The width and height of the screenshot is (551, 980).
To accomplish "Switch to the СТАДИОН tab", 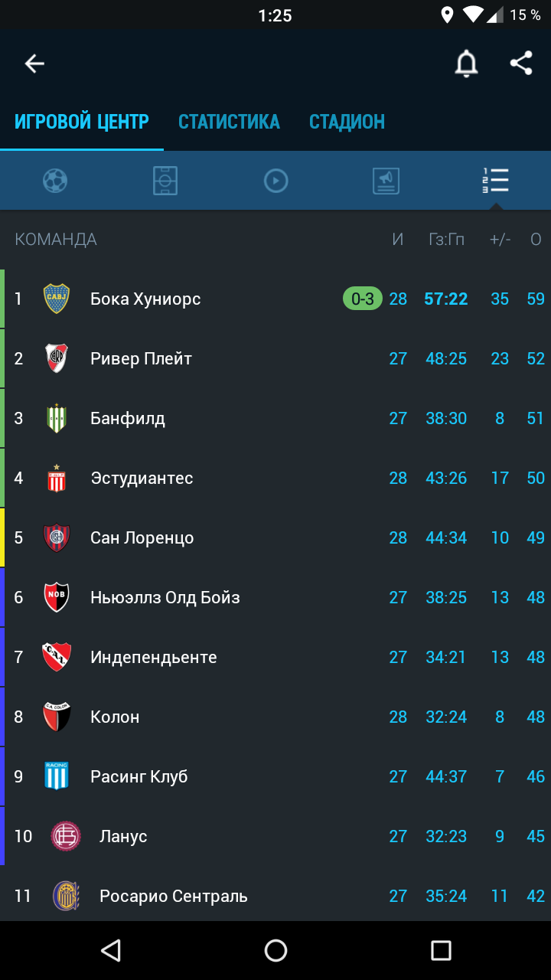I will tap(347, 122).
